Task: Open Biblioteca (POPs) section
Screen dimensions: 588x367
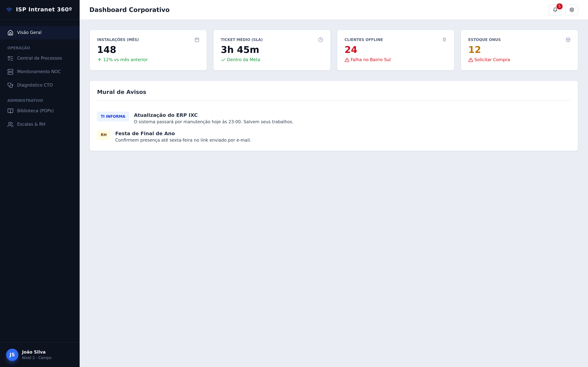Action: click(35, 111)
